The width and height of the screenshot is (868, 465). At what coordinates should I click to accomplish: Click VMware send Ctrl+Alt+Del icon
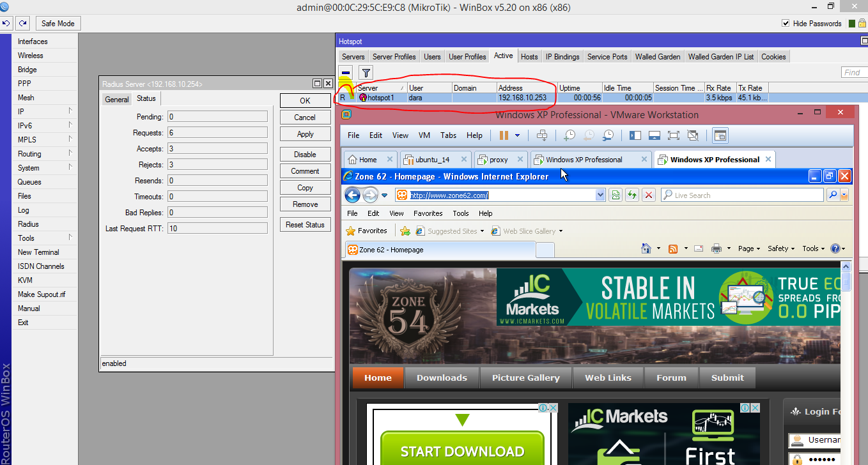(x=542, y=135)
